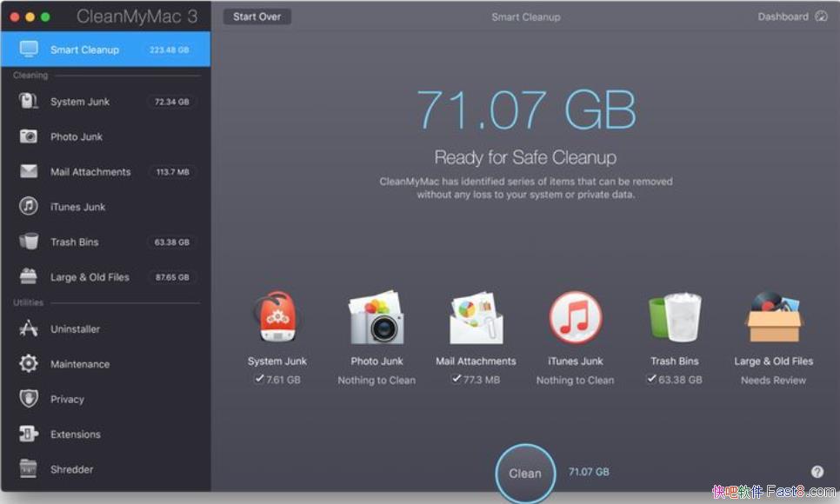Uncheck the System Junk 7.61 GB checkbox
This screenshot has width=840, height=504.
(x=258, y=379)
